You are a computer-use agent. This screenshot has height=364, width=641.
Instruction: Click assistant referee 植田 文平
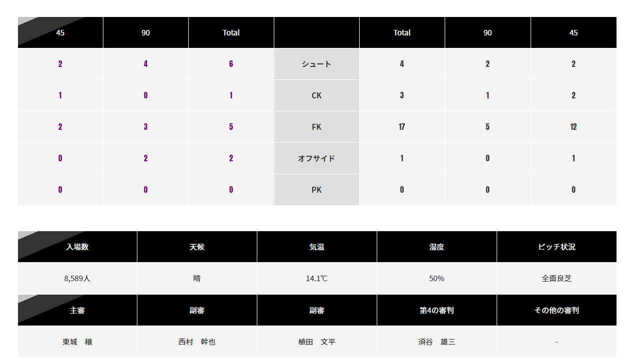[317, 342]
